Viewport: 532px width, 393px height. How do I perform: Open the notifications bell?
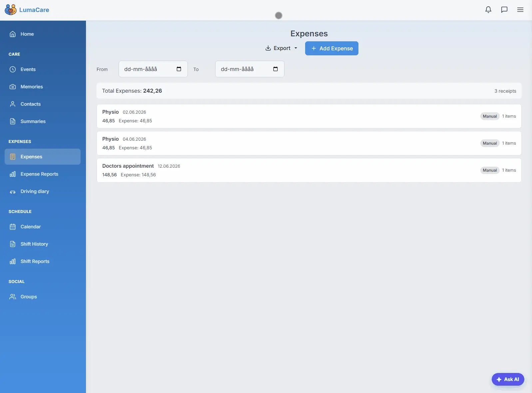click(x=488, y=10)
